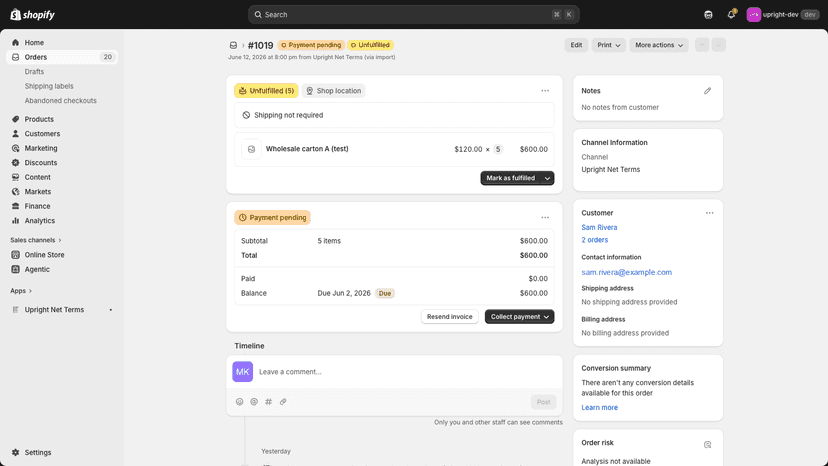Click the mention icon in comment toolbar
Image resolution: width=828 pixels, height=466 pixels.
[254, 402]
